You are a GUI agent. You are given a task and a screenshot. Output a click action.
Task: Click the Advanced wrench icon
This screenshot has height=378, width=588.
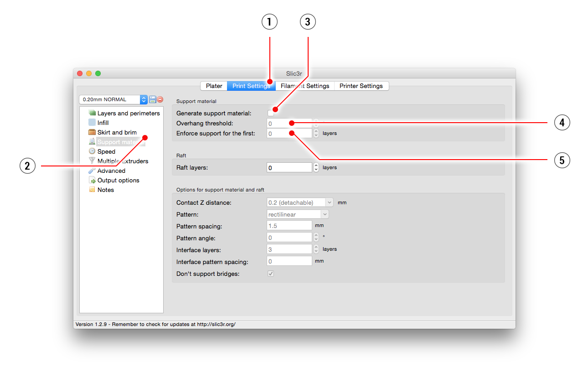pos(92,171)
